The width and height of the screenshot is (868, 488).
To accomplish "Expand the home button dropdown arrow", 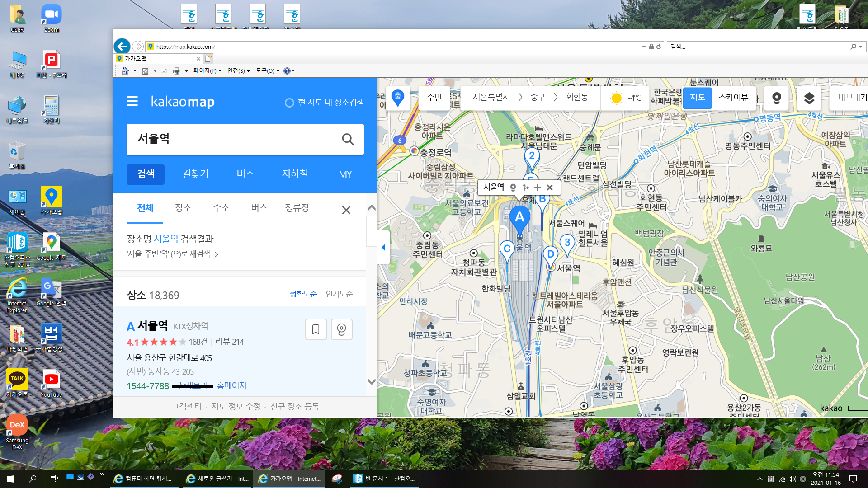I will [135, 71].
